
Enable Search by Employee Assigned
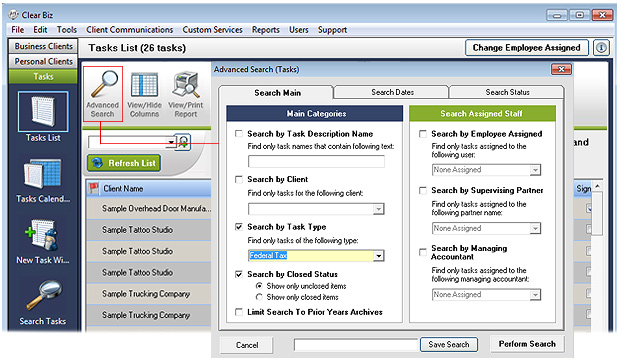pos(423,134)
